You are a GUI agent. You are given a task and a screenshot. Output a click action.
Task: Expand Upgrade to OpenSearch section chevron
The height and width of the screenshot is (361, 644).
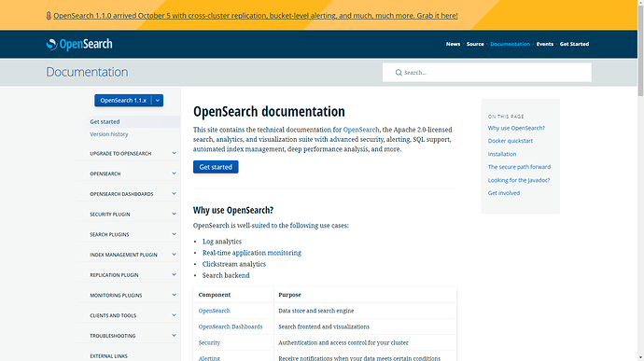(174, 153)
